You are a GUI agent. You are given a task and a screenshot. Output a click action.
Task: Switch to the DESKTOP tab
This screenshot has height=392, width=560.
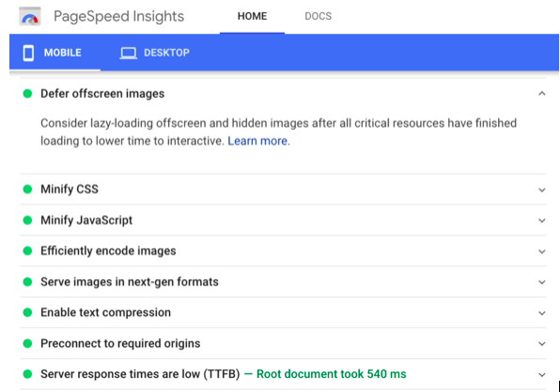(x=155, y=53)
